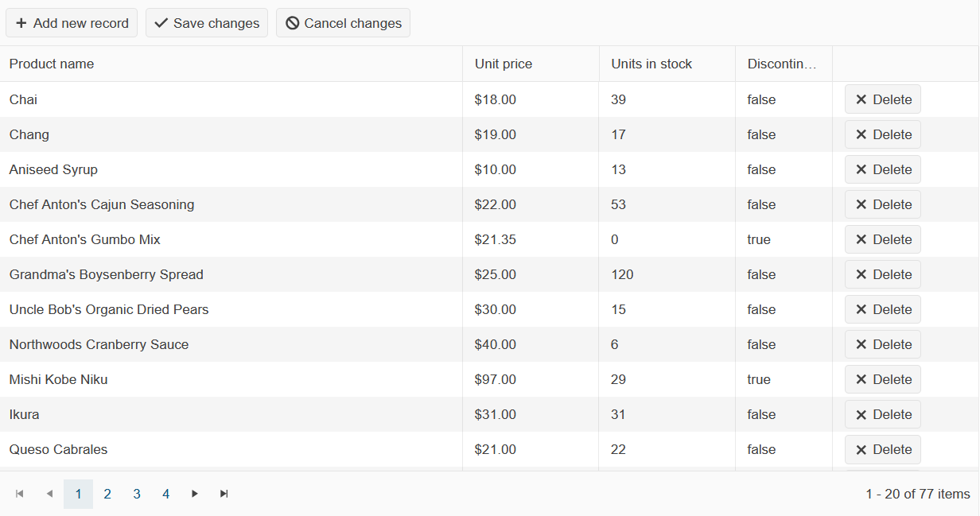Click the Unit price column header
Screen dimensions: 980x516
point(504,64)
